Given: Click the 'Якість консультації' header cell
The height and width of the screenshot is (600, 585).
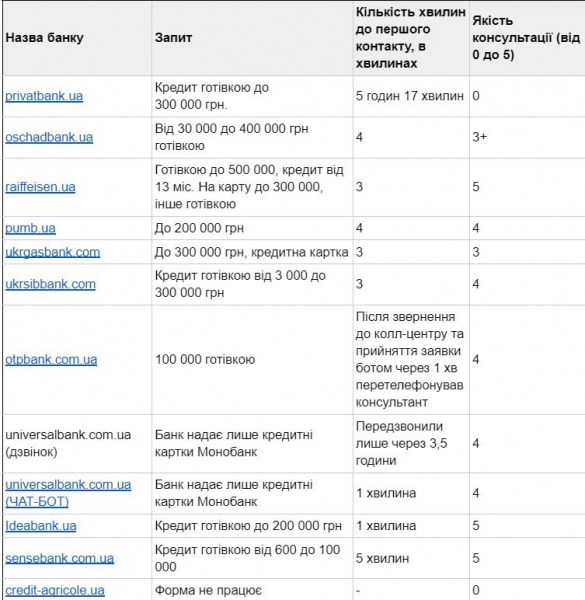Looking at the screenshot, I should tap(527, 38).
